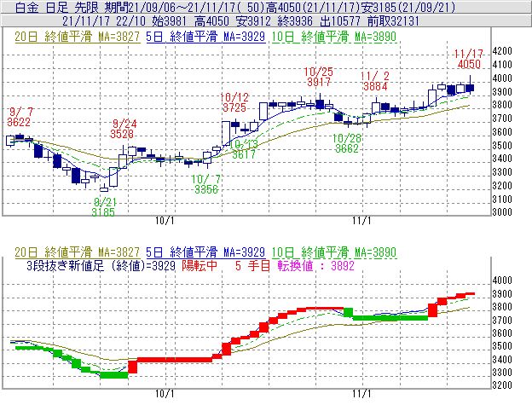Screen dimensions: 532x405
Task: Click the 5日 終値平滑 MA=3929 legend in upper chart
Action: click(205, 37)
